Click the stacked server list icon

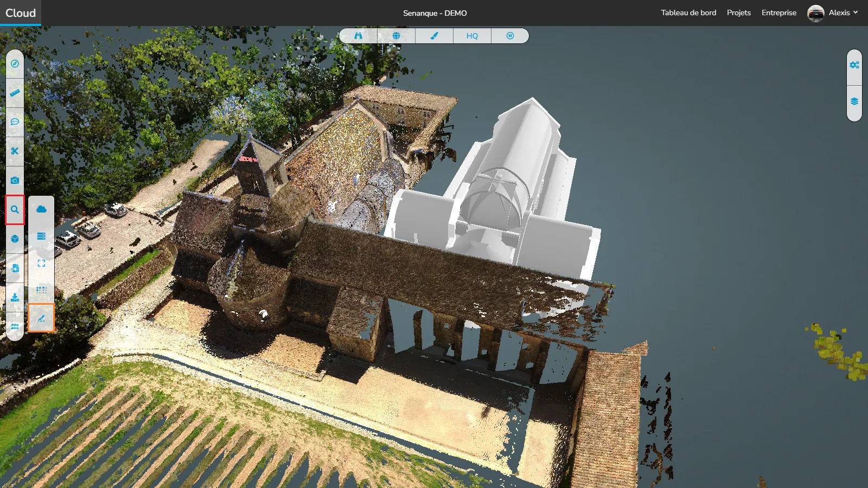tap(41, 236)
